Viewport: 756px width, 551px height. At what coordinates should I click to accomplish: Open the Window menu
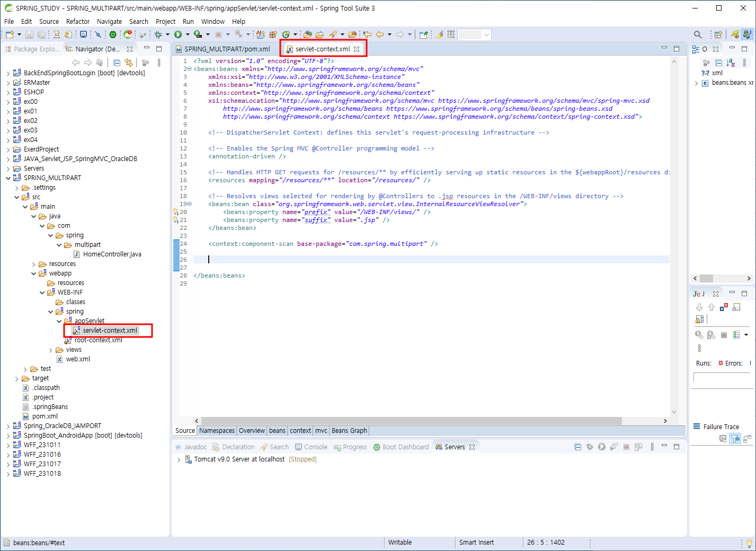point(213,22)
